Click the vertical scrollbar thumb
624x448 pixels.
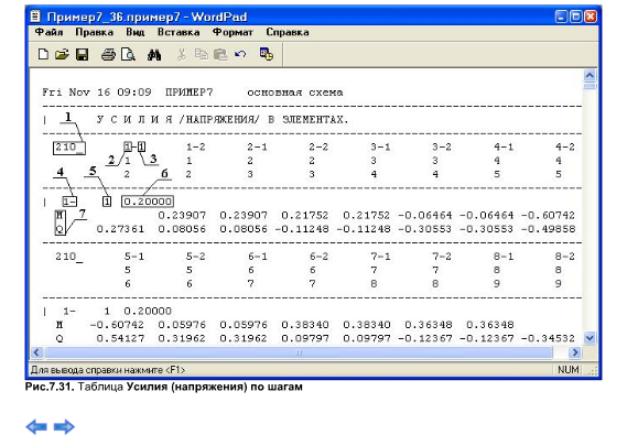tap(590, 86)
